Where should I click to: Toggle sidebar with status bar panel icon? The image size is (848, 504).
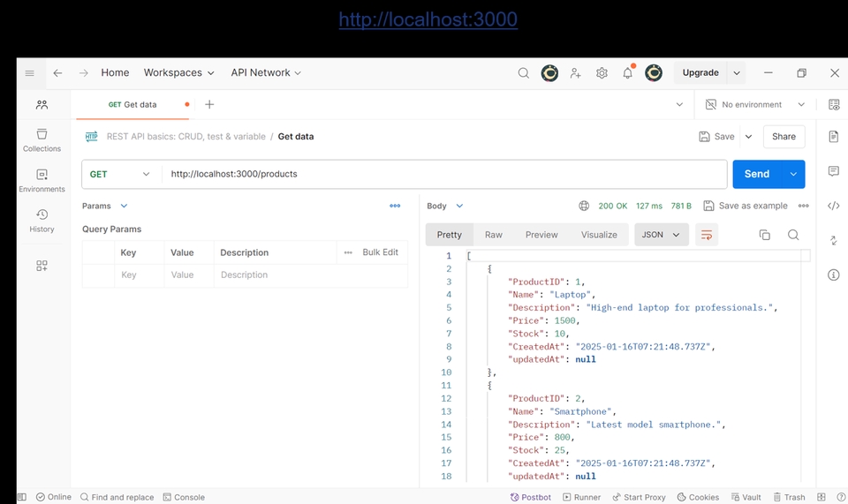[21, 497]
